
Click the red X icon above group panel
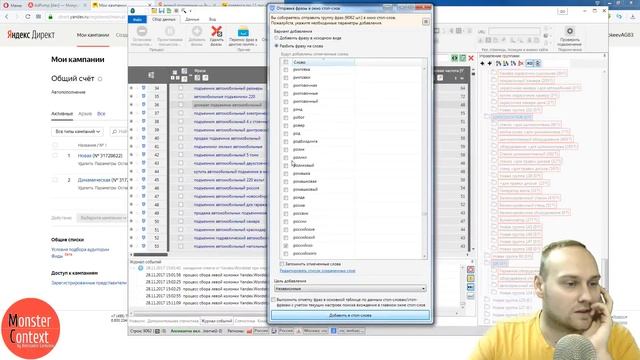tap(471, 58)
